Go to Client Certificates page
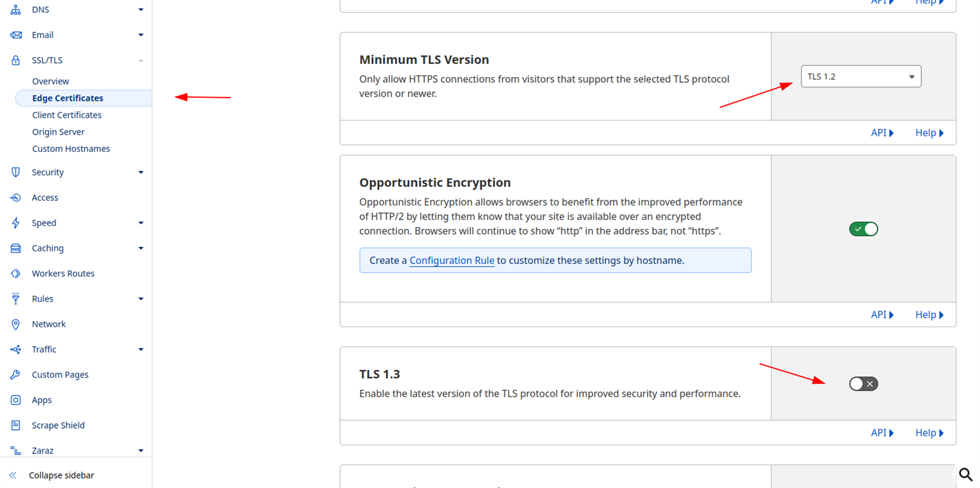This screenshot has height=488, width=980. coord(67,115)
